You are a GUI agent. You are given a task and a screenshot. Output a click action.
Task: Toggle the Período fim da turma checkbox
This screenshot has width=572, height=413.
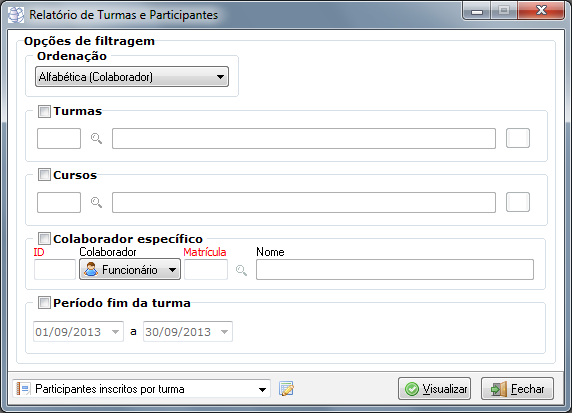click(44, 302)
